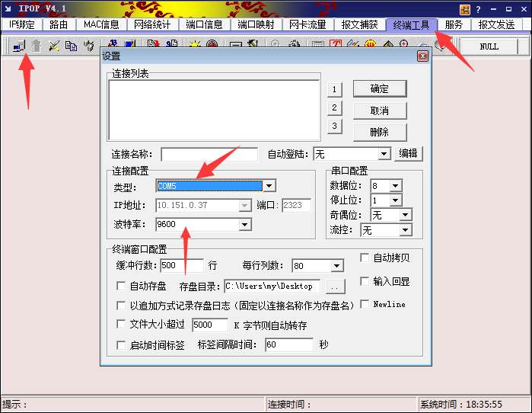Open the 类型 dropdown showing COM5
Screen dimensions: 532x413
[x=269, y=185]
